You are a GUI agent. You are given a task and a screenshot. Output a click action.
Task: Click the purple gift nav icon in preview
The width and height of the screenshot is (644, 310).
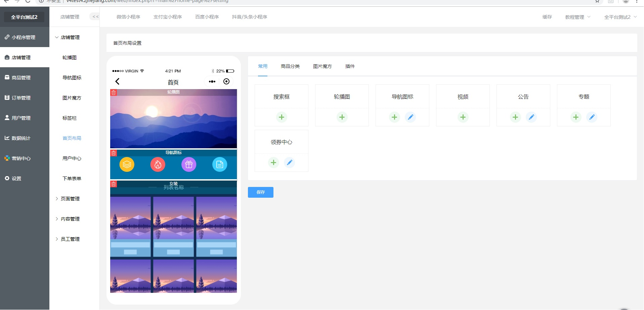(189, 164)
